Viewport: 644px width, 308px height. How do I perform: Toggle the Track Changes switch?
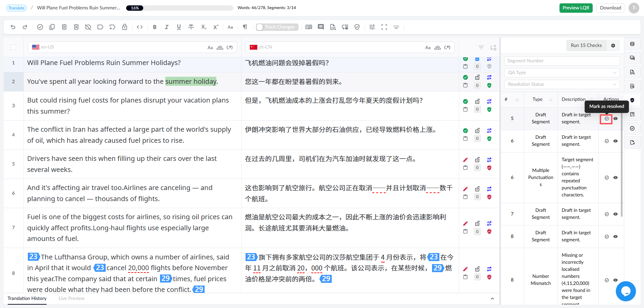point(277,27)
